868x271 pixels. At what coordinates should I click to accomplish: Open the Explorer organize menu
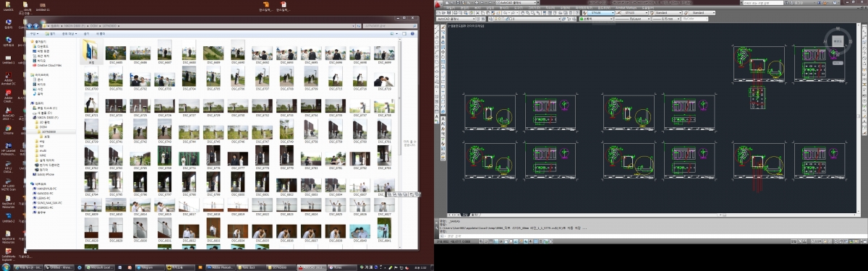[x=33, y=33]
